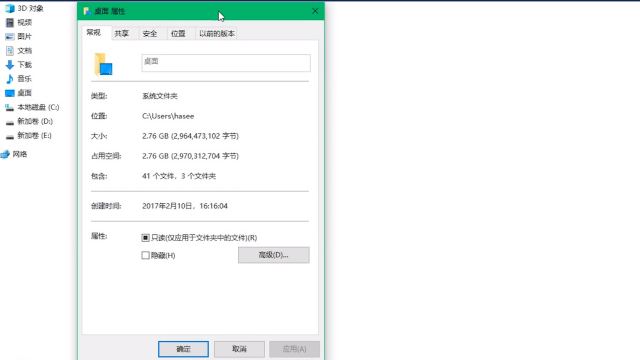This screenshot has height=360, width=640.
Task: Select 音乐 label in sidebar
Action: (x=24, y=79)
